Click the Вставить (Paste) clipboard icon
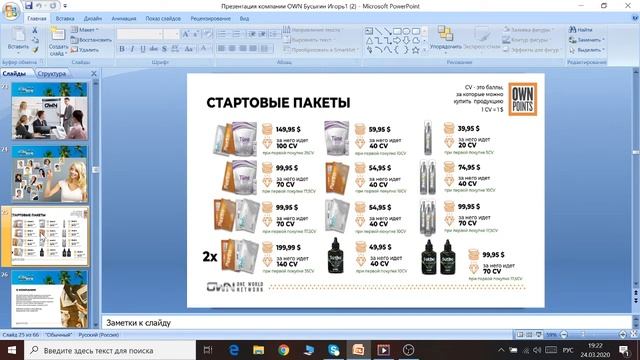Screen dimensions: 640x360 (18, 35)
